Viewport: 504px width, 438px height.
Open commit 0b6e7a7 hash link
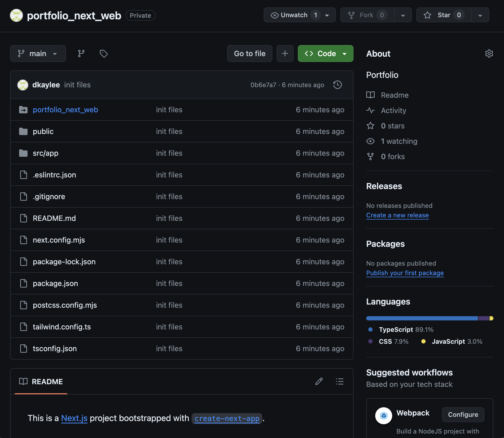pyautogui.click(x=263, y=85)
